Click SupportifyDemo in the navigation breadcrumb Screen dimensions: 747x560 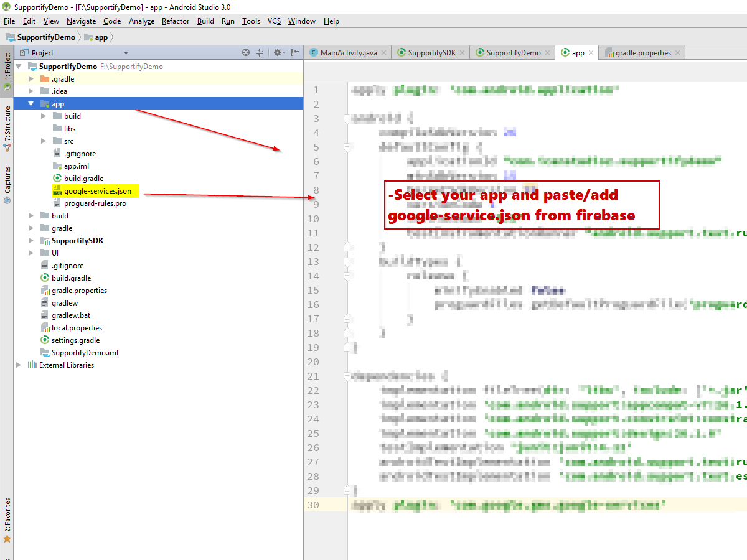pos(41,37)
